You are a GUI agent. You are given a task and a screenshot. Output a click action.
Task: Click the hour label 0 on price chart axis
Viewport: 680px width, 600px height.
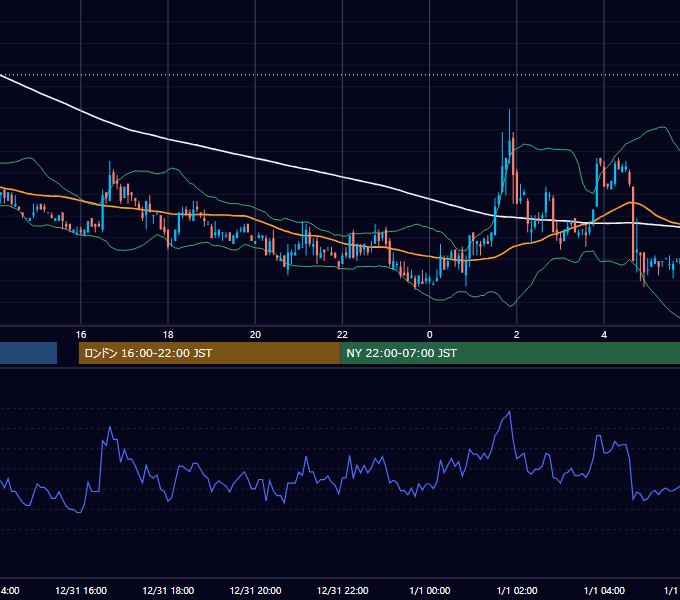coord(430,334)
